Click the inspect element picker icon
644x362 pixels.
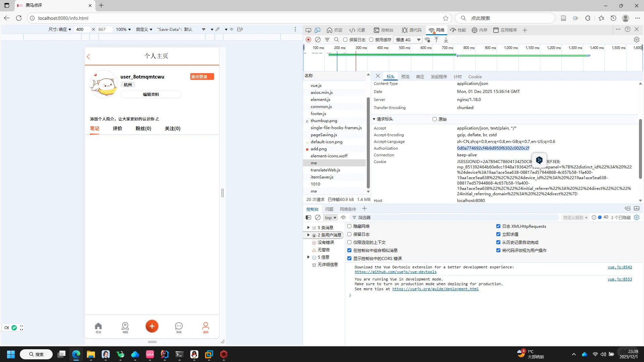(x=308, y=30)
